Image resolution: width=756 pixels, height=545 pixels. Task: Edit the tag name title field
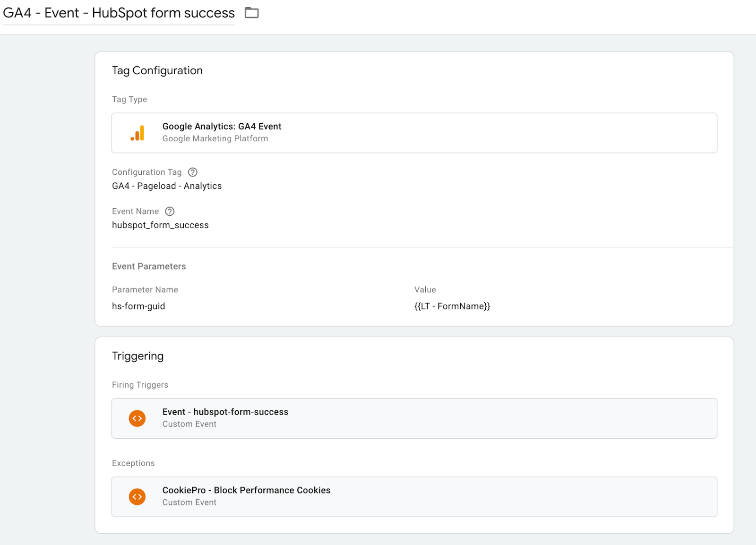[x=119, y=13]
